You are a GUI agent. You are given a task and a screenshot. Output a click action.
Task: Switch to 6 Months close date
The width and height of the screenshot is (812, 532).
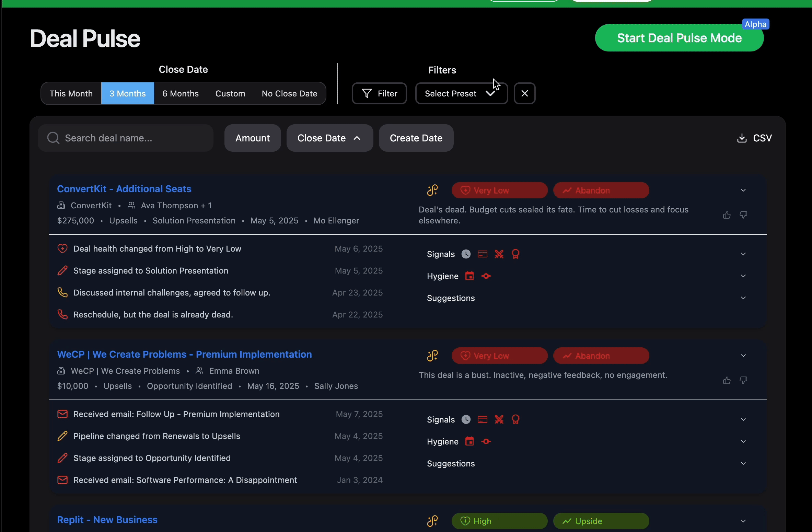(181, 93)
